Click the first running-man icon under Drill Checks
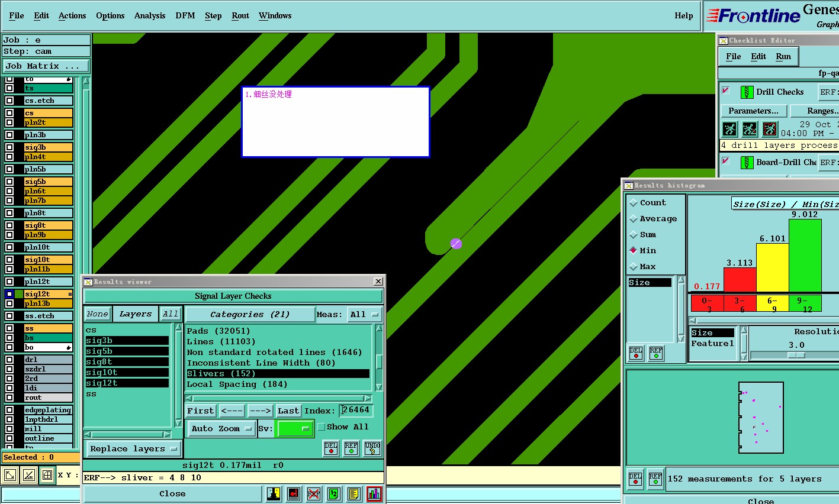Image resolution: width=839 pixels, height=504 pixels. tap(729, 129)
